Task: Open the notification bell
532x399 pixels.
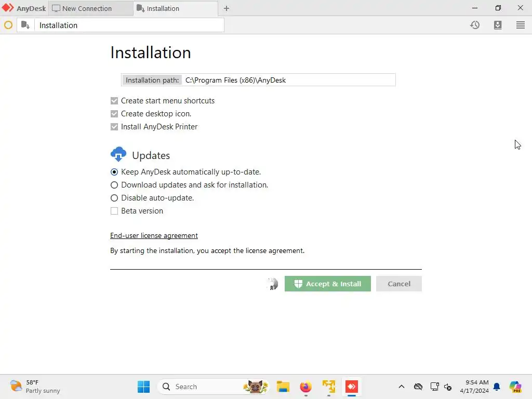Action: click(497, 387)
